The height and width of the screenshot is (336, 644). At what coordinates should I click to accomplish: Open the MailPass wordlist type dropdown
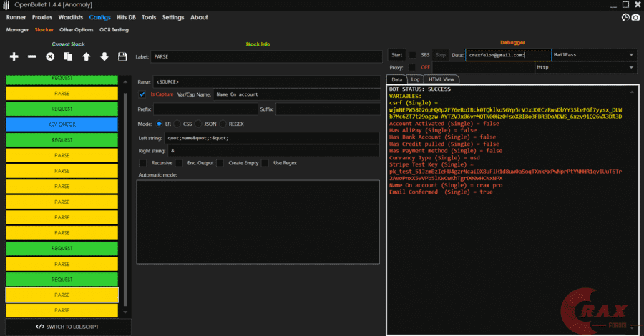tap(630, 55)
